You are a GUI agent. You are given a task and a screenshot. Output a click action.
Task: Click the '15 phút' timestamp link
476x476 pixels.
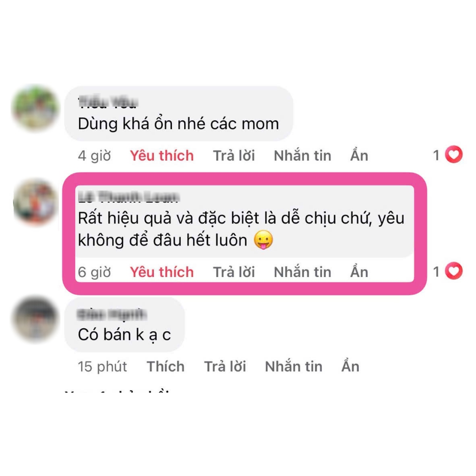[x=102, y=367]
